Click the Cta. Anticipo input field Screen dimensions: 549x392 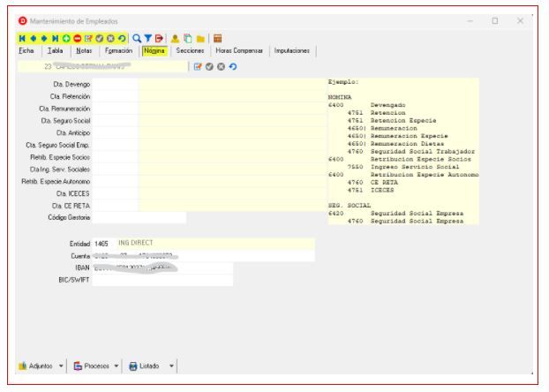(x=116, y=132)
